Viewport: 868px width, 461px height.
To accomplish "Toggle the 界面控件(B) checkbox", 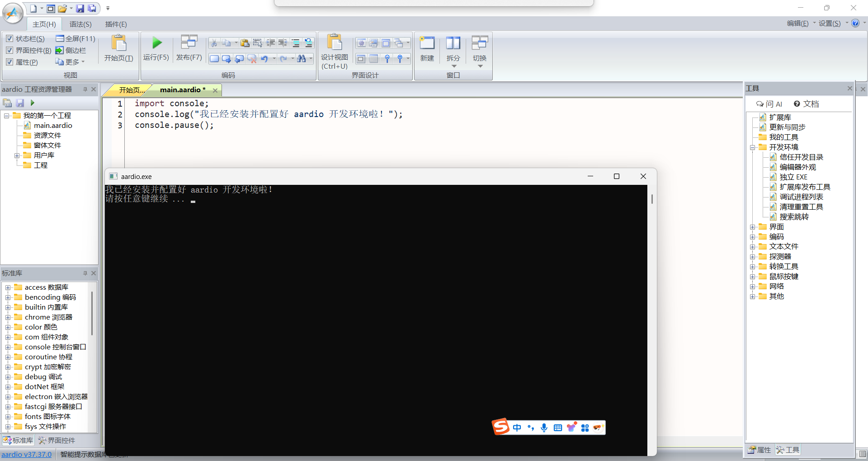I will tap(9, 50).
